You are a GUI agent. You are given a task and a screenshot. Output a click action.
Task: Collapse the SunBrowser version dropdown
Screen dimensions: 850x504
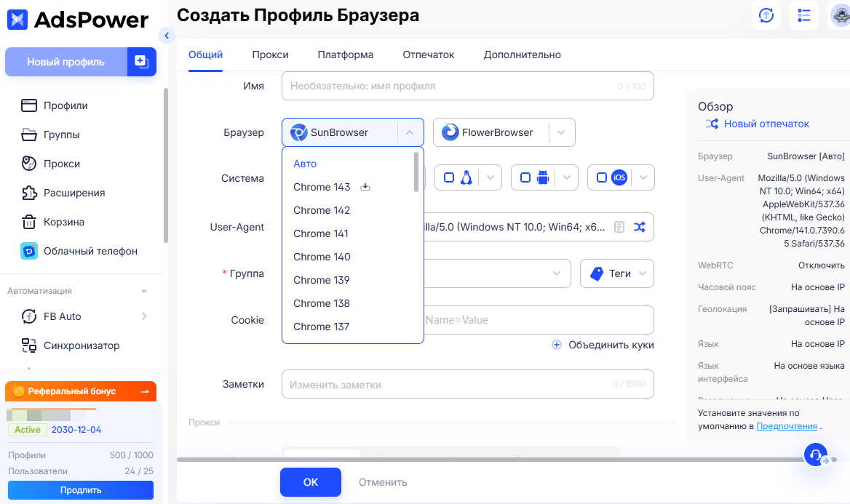[x=410, y=132]
